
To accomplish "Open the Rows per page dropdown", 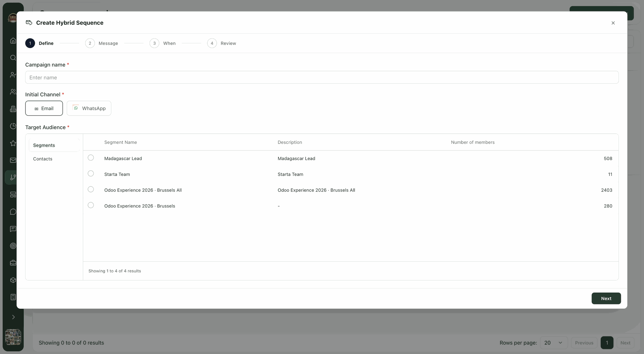I will [554, 343].
